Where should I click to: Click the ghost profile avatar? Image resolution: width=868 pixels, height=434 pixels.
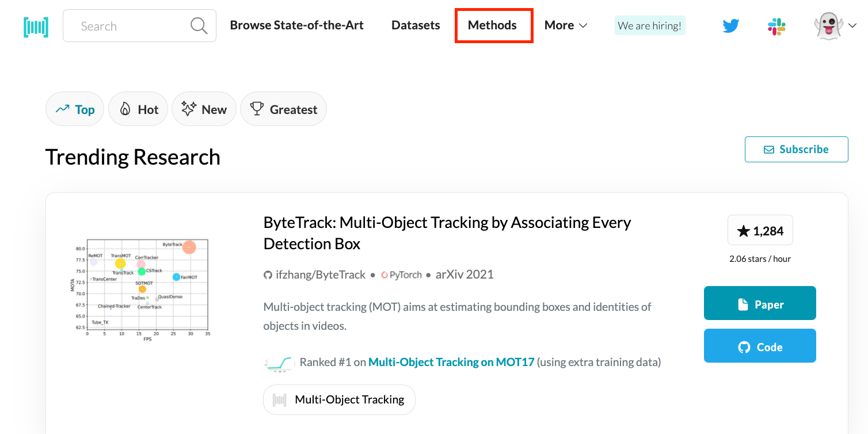coord(828,26)
